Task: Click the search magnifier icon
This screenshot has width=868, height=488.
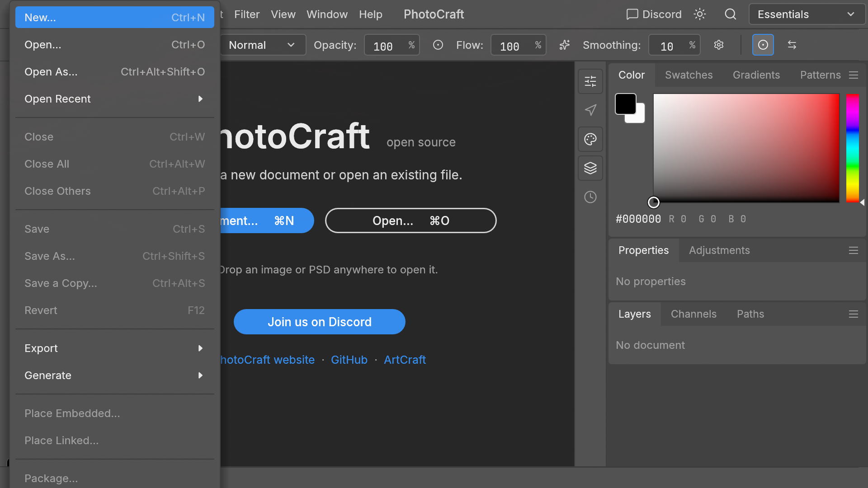Action: click(731, 14)
